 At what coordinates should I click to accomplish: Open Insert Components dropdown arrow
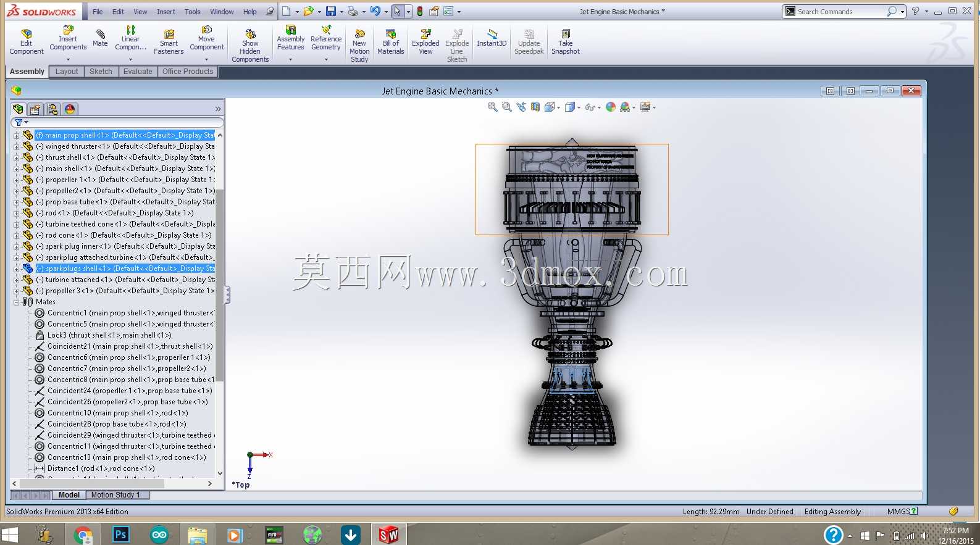[x=68, y=60]
